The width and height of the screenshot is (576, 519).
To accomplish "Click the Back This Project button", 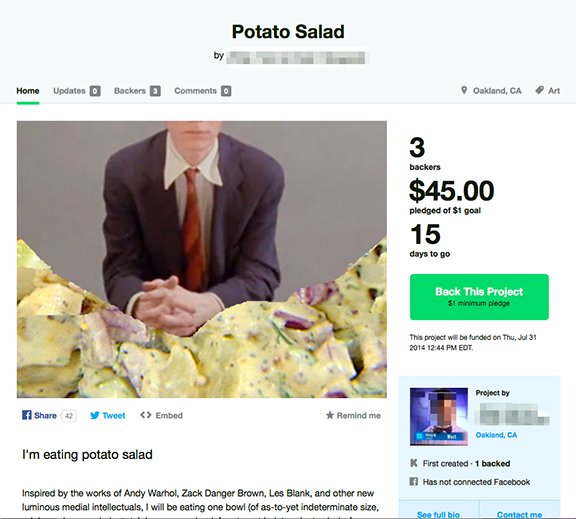I will pos(479,297).
